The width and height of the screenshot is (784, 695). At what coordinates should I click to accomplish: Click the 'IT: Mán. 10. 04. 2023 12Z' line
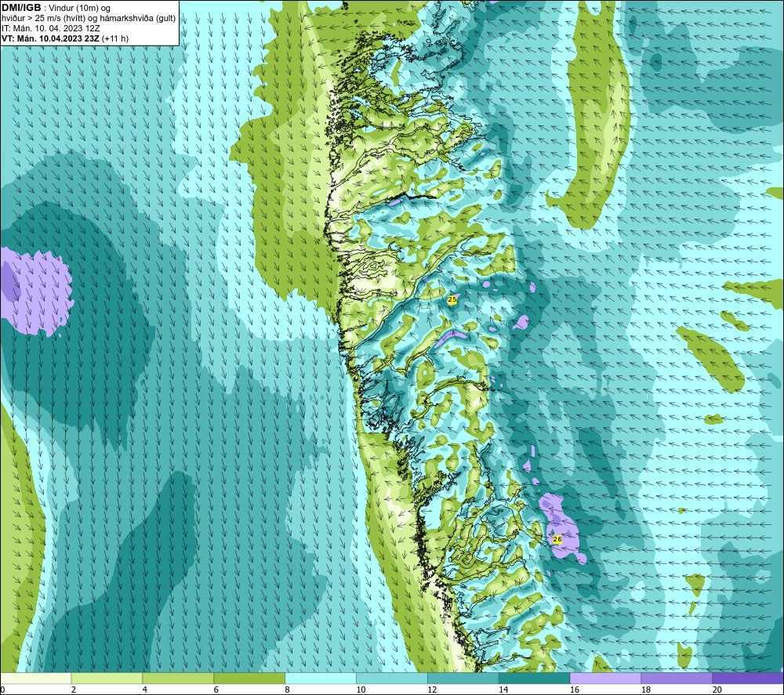click(x=50, y=28)
